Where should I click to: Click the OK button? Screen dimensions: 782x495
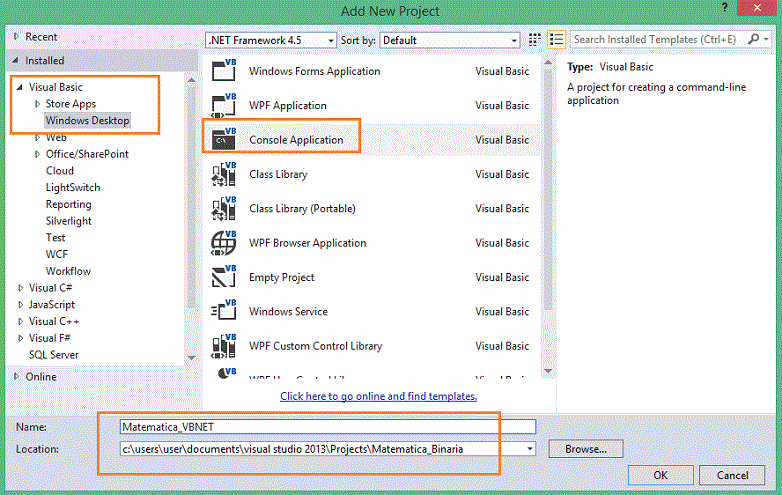pos(660,475)
